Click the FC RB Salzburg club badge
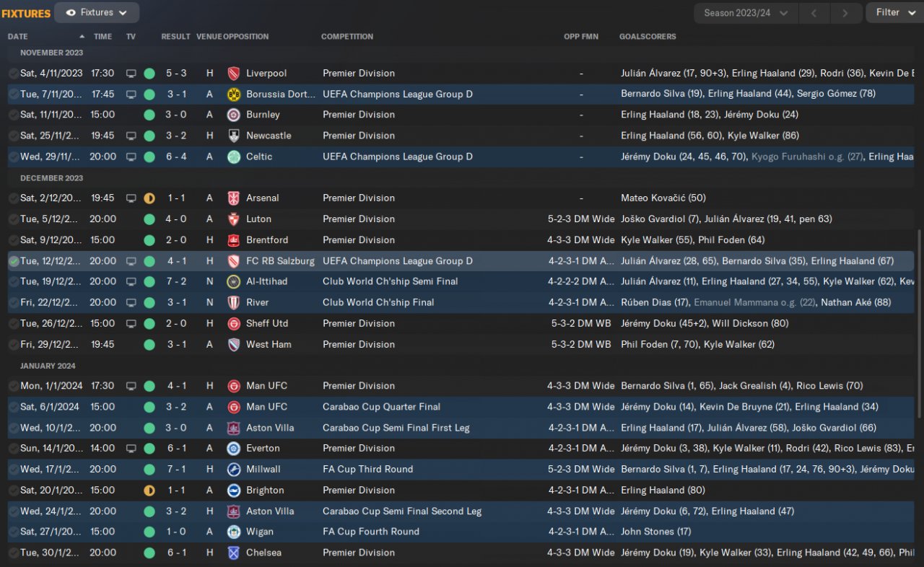 (233, 261)
